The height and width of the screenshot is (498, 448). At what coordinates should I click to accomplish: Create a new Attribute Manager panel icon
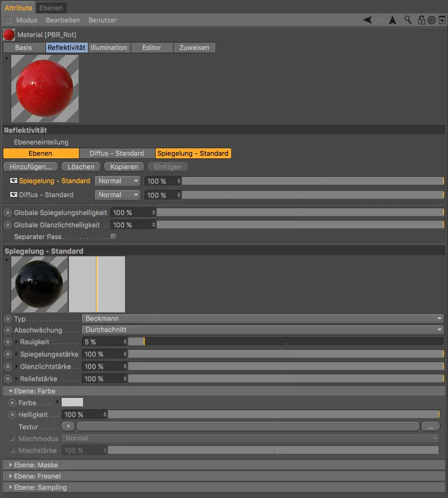click(x=441, y=20)
